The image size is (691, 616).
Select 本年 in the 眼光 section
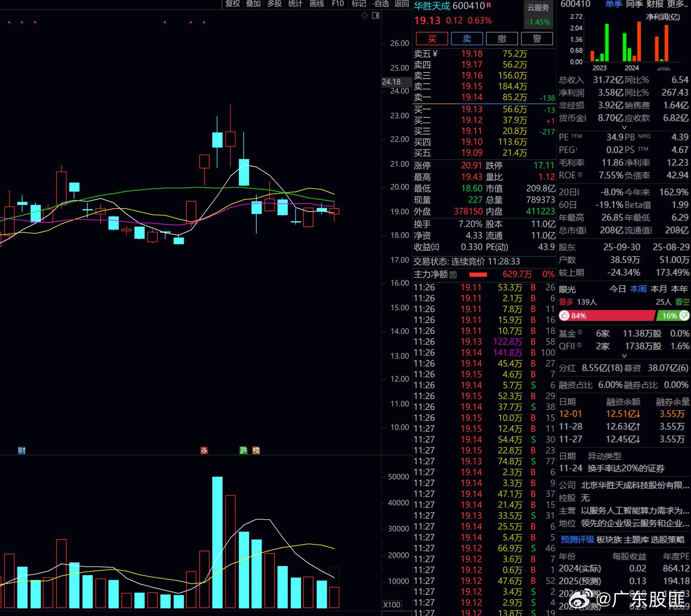[679, 289]
